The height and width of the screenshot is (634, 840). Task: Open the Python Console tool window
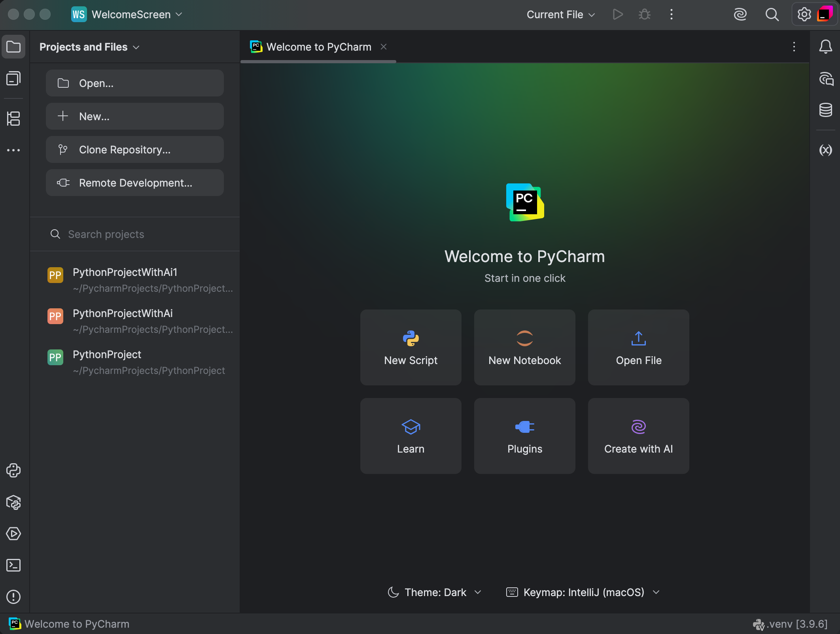13,470
